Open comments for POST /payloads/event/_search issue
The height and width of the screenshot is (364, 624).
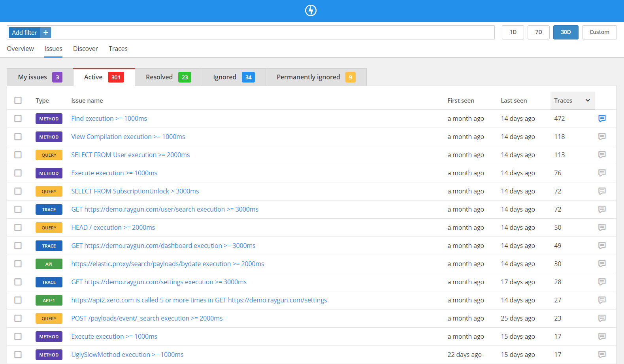602,318
